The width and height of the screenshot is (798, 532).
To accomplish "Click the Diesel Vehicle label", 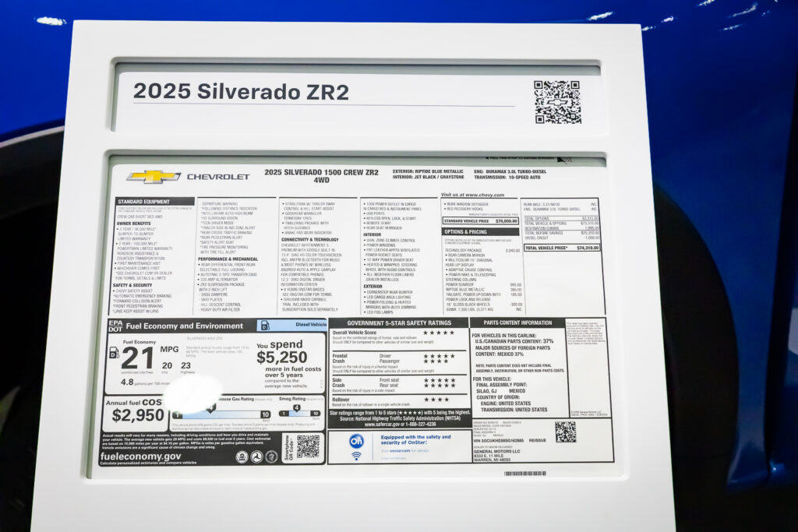I will pyautogui.click(x=310, y=325).
